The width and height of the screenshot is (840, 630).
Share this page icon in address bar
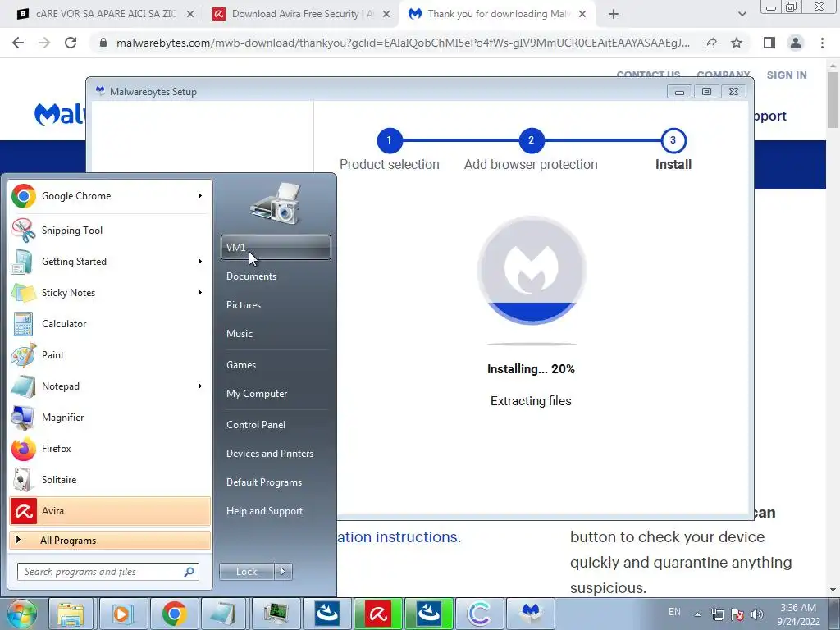click(710, 43)
